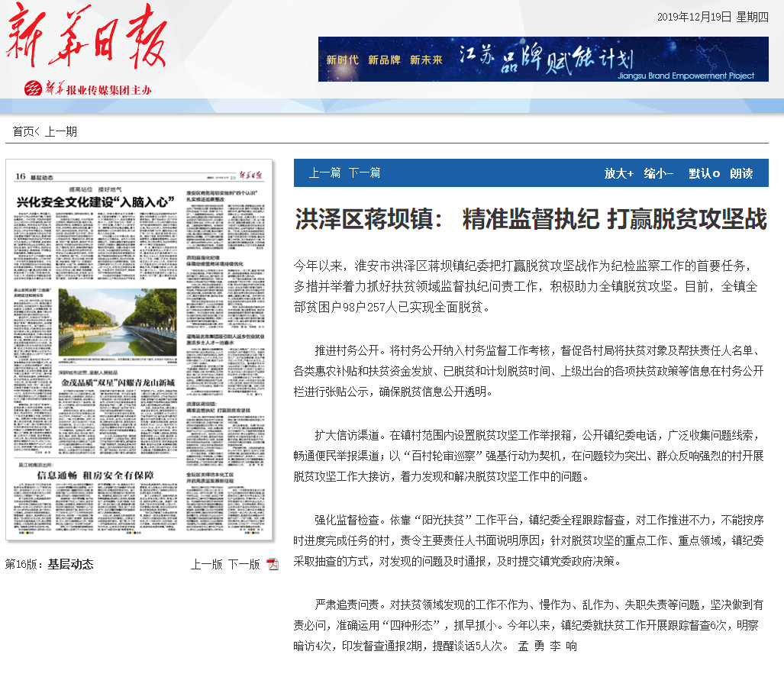This screenshot has width=784, height=677.
Task: Click the canal photo in page preview
Action: 118,323
